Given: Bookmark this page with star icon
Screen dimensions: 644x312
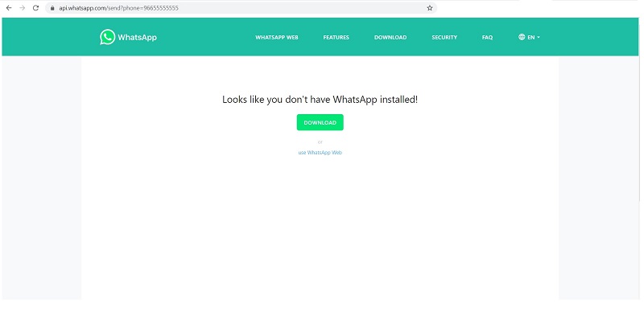Looking at the screenshot, I should coord(430,8).
